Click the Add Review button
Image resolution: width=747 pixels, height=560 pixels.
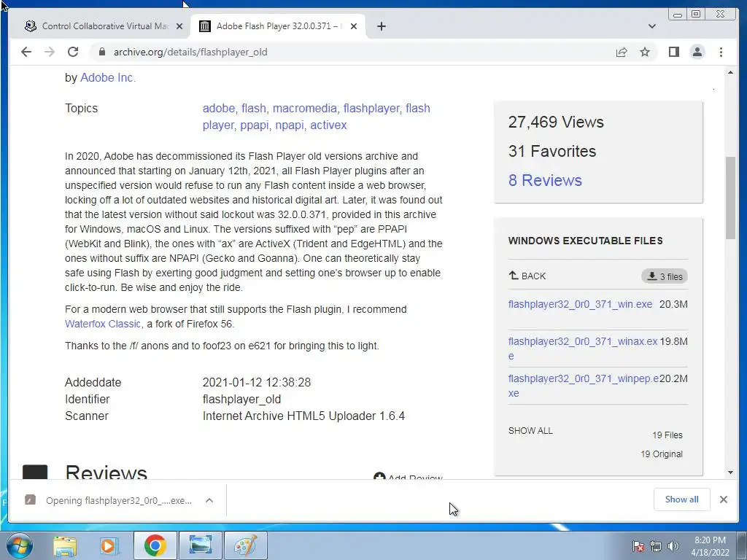tap(409, 476)
